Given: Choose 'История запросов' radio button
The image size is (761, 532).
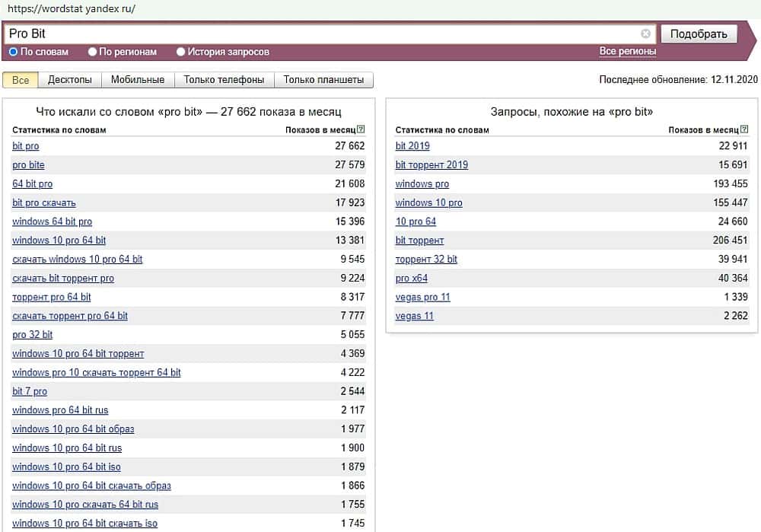Looking at the screenshot, I should (x=181, y=52).
